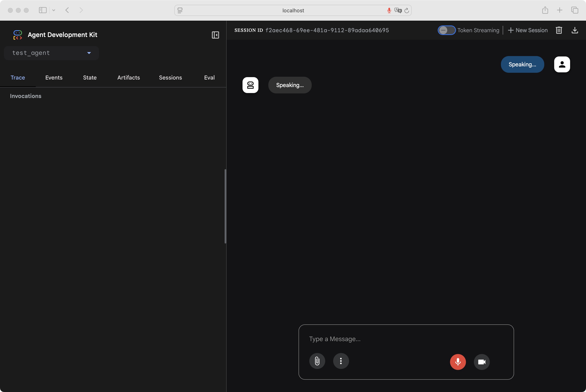Open the Sessions tab
Screen dimensions: 586x392
pos(170,78)
